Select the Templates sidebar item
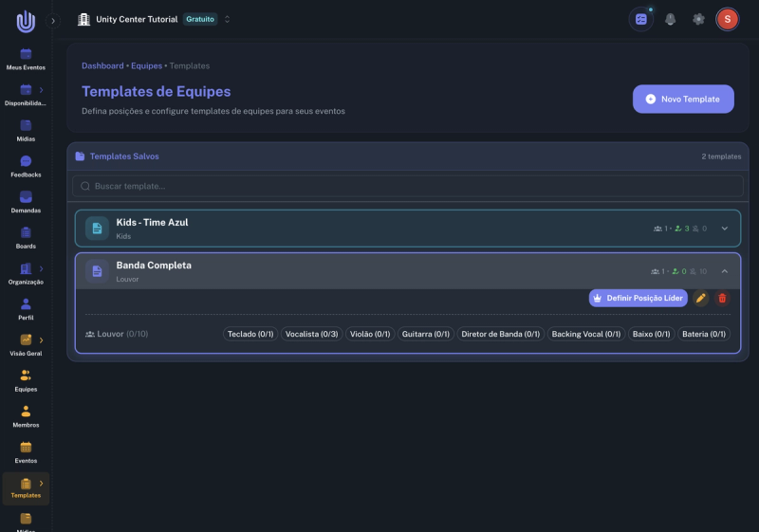759x532 pixels. 26,489
